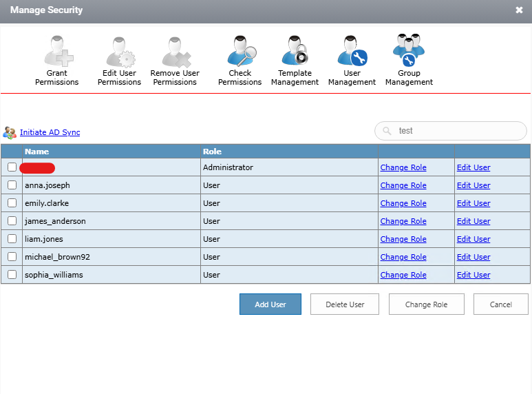Viewport: 532px width, 394px height.
Task: Click the AD Sync users icon
Action: tap(10, 132)
